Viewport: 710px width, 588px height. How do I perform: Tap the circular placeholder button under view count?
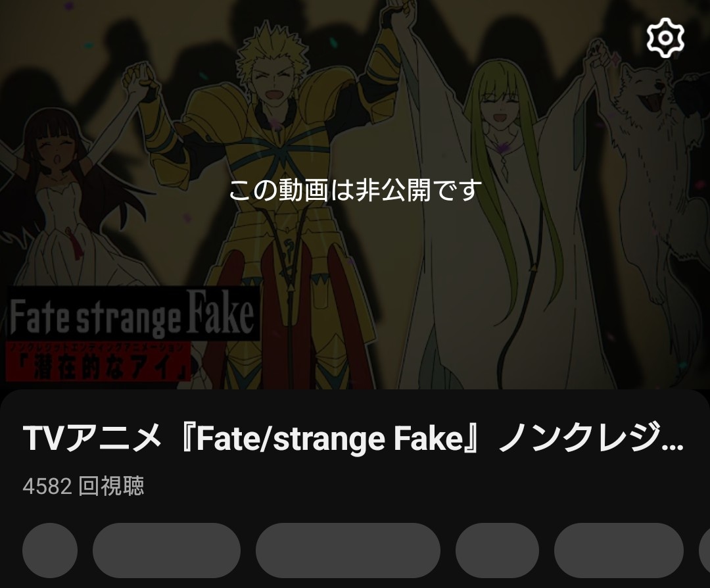[50, 551]
